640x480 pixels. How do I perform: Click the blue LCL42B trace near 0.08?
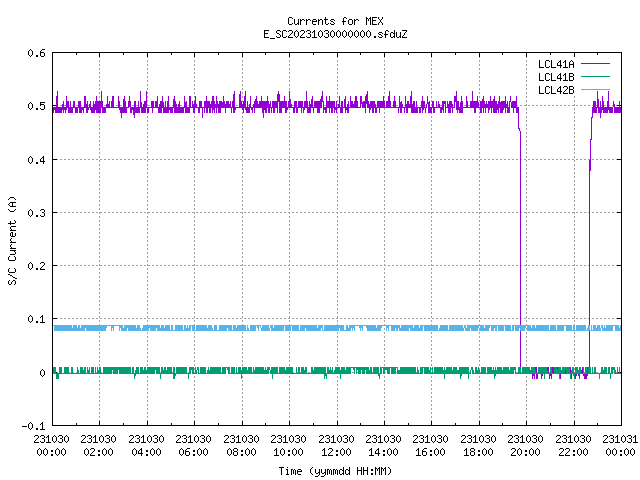[337, 328]
